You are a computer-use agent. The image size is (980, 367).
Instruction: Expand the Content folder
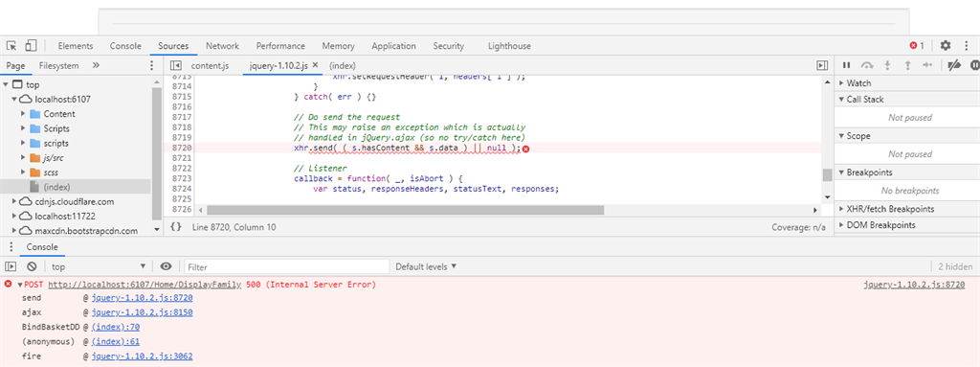point(23,114)
